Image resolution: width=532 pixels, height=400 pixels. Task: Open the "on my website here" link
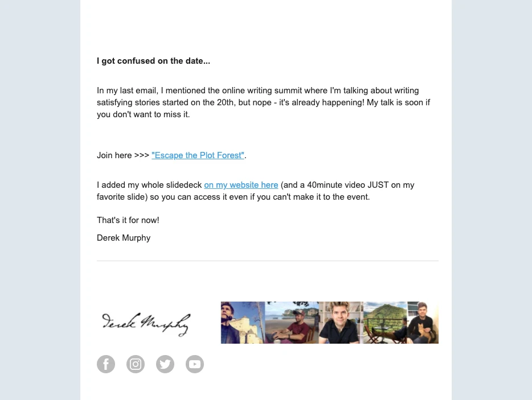[x=241, y=185]
